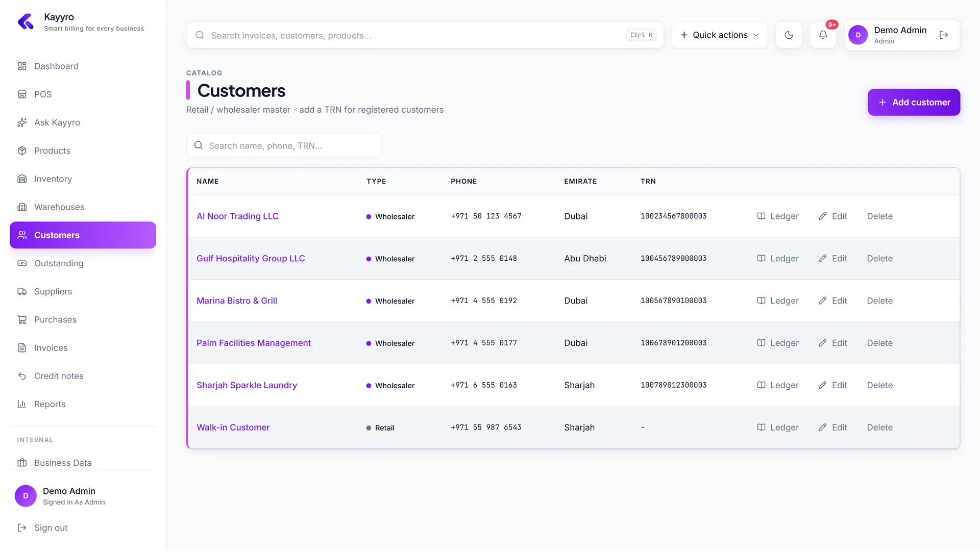The image size is (980, 551).
Task: Click the logout arrow icon beside Demo Admin
Action: pyautogui.click(x=944, y=35)
